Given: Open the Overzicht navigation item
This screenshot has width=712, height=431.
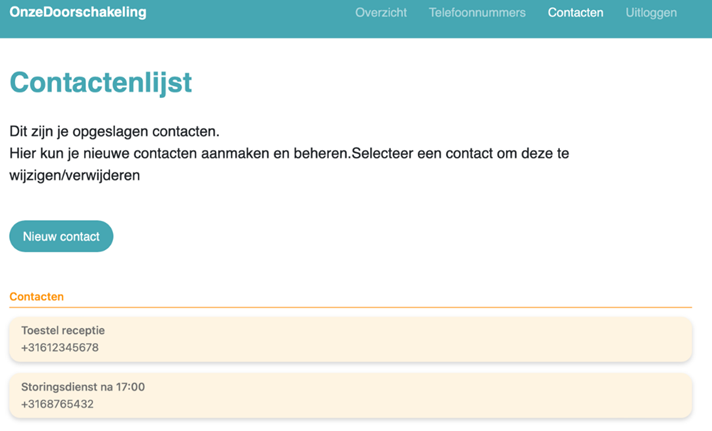Looking at the screenshot, I should click(381, 13).
